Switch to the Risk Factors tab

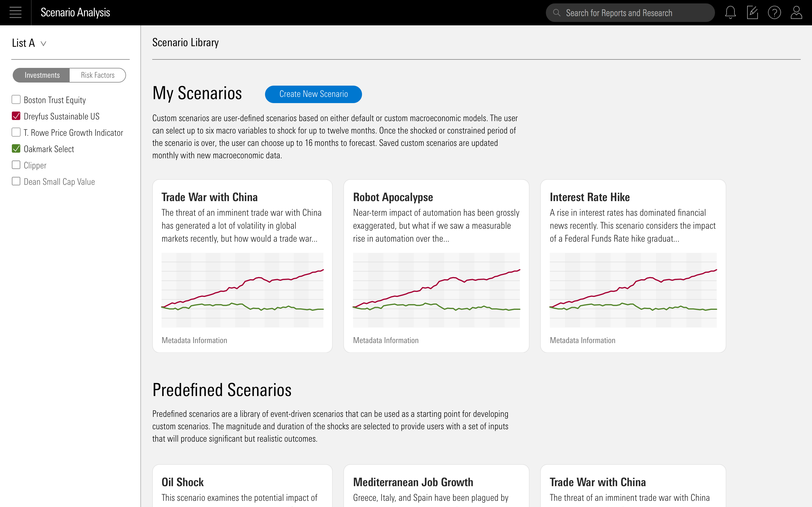pos(98,75)
